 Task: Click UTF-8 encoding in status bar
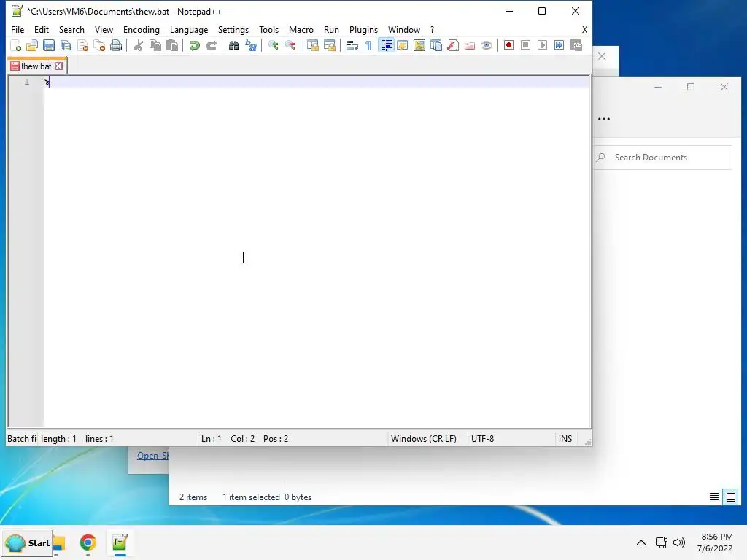(483, 438)
